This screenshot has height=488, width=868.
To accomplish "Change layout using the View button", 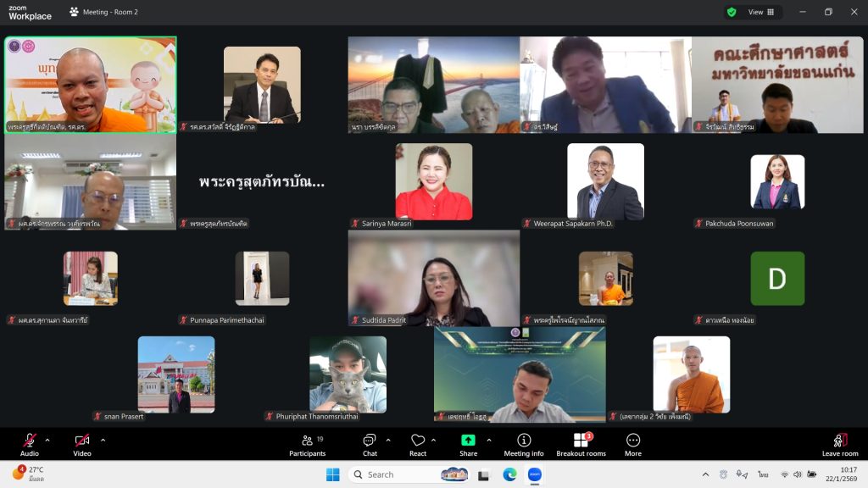I will click(x=760, y=12).
